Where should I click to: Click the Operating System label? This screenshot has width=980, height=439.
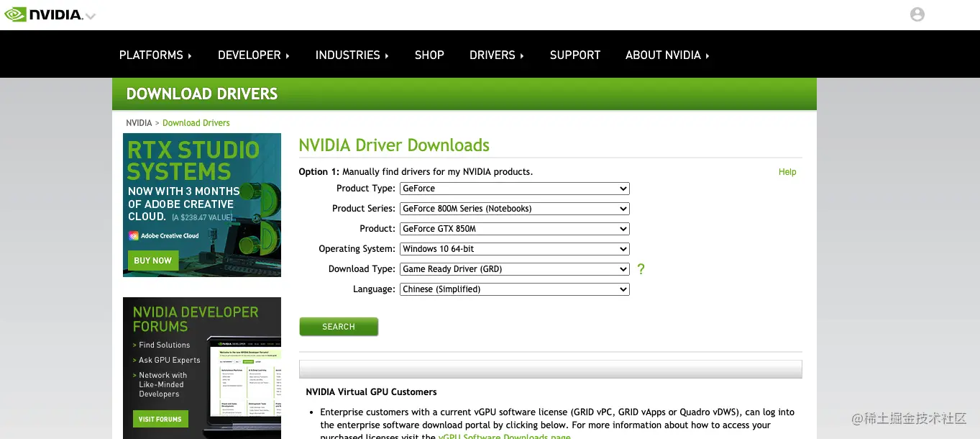(x=357, y=249)
